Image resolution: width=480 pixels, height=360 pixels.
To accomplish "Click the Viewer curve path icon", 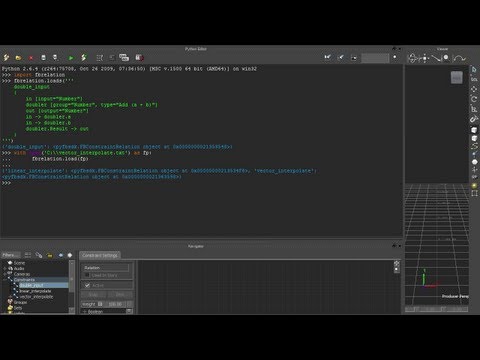I will point(459,59).
